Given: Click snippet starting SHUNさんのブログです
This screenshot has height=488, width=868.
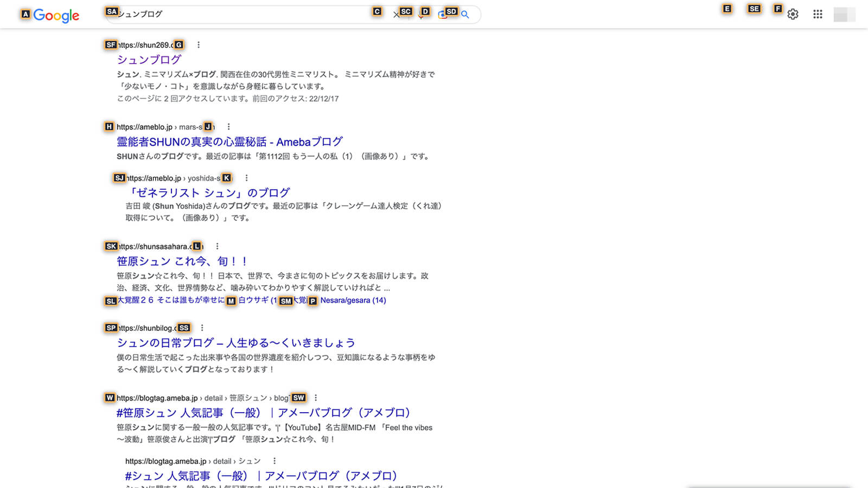Looking at the screenshot, I should click(x=274, y=156).
